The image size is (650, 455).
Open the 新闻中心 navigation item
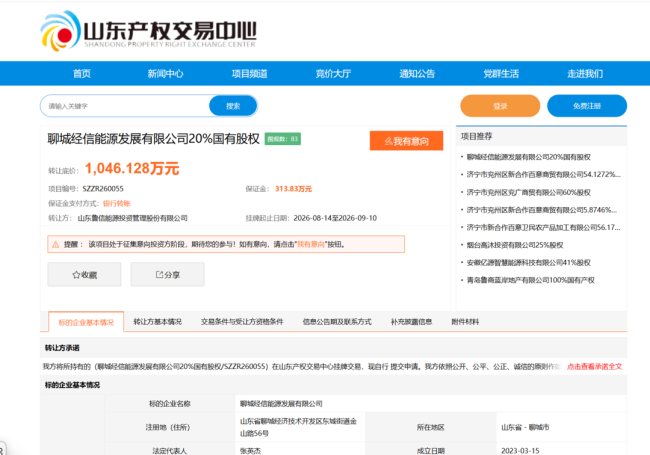click(165, 74)
